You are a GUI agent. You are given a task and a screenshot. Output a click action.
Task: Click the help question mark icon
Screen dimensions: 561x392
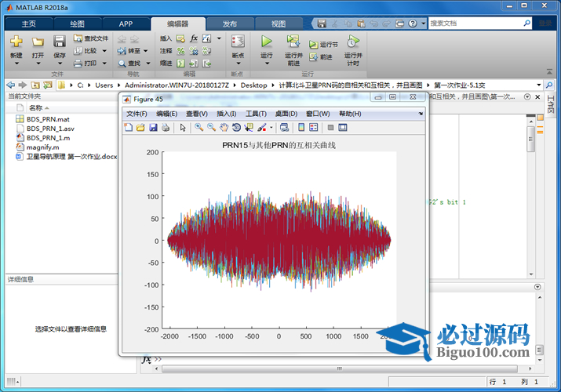click(x=413, y=24)
